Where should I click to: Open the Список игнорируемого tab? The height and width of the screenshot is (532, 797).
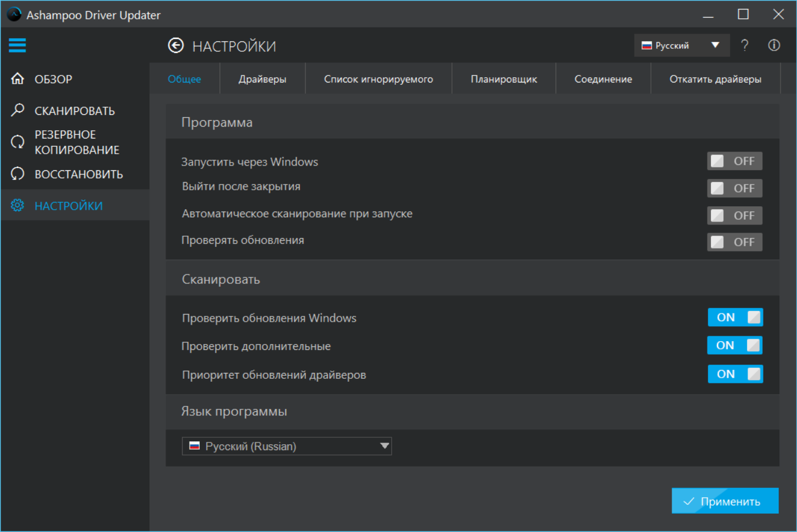pyautogui.click(x=378, y=79)
